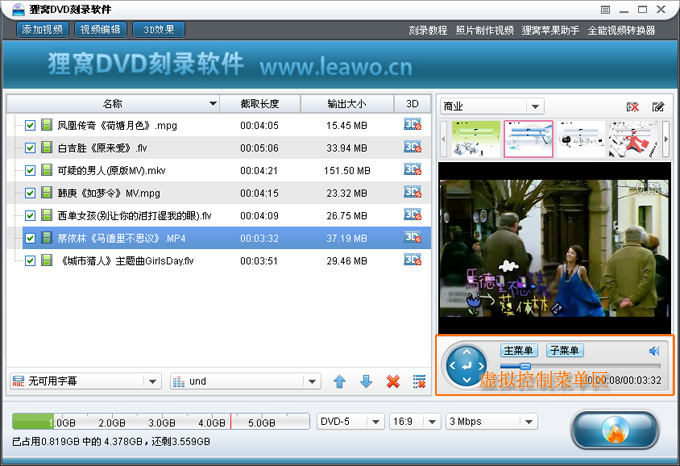680x466 pixels.
Task: Move selected video up with blue arrow
Action: (x=340, y=381)
